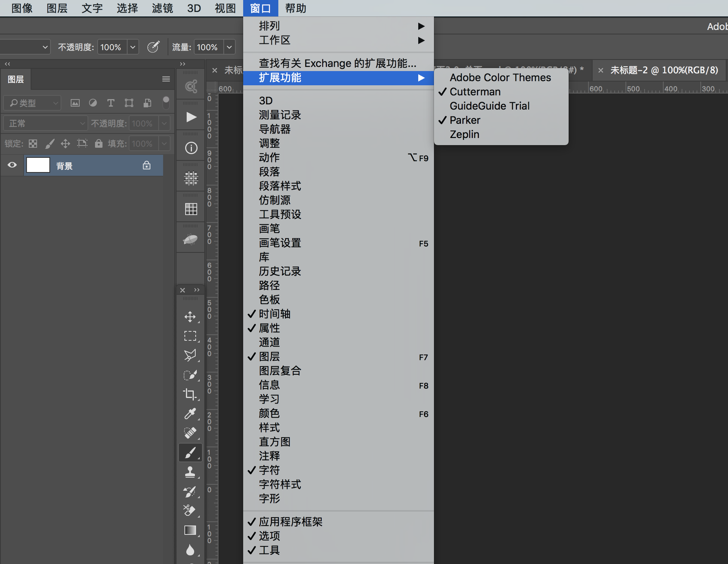Uncheck Cutterman in the extensions submenu

pos(475,92)
